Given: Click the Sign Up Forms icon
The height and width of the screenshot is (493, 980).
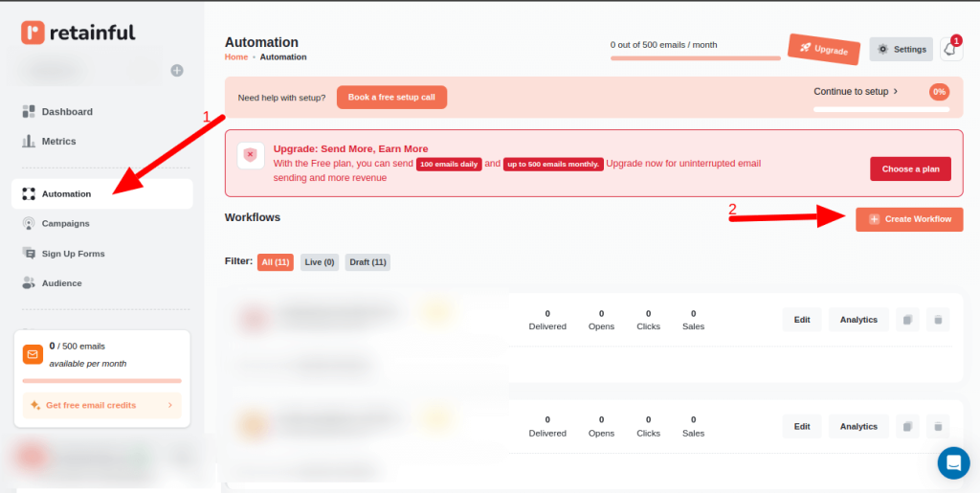Looking at the screenshot, I should [x=29, y=253].
